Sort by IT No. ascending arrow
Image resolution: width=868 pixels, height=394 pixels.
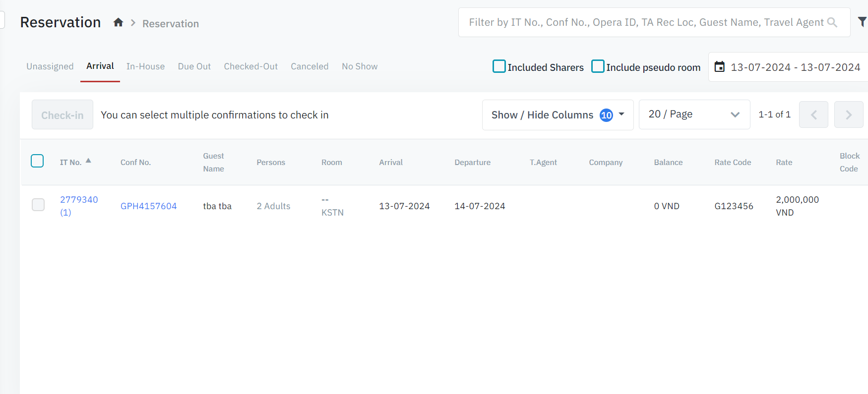pyautogui.click(x=88, y=161)
